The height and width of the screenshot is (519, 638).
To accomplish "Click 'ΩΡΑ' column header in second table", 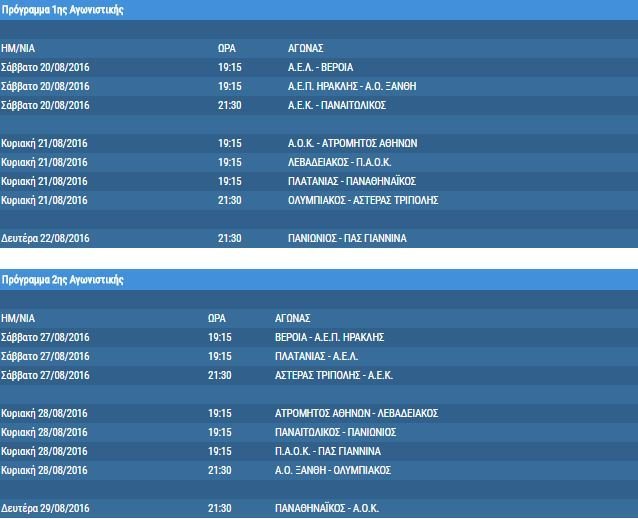I will tap(216, 318).
